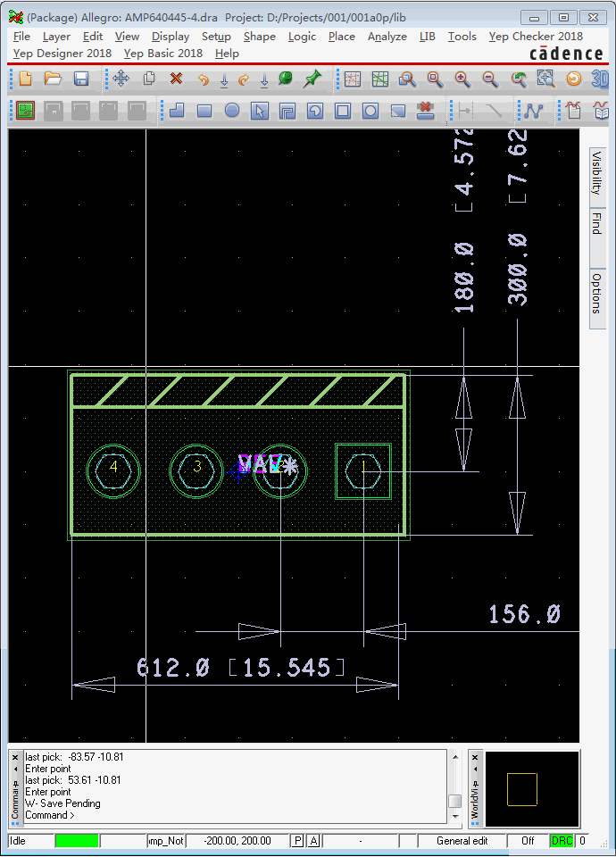Click the red X Delete icon
This screenshot has width=616, height=857.
(x=176, y=79)
